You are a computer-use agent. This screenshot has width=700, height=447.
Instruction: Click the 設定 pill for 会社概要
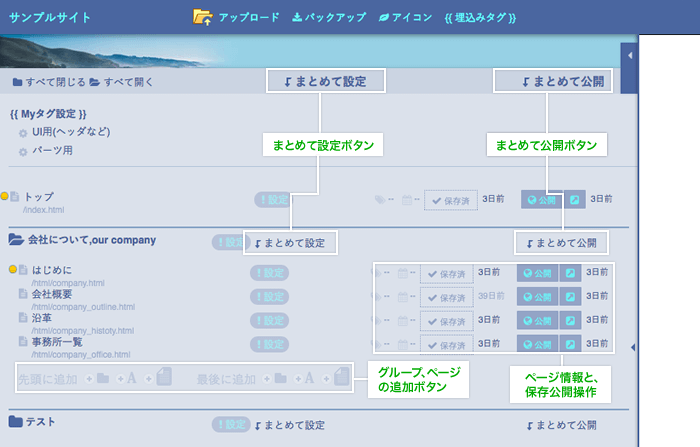[269, 296]
